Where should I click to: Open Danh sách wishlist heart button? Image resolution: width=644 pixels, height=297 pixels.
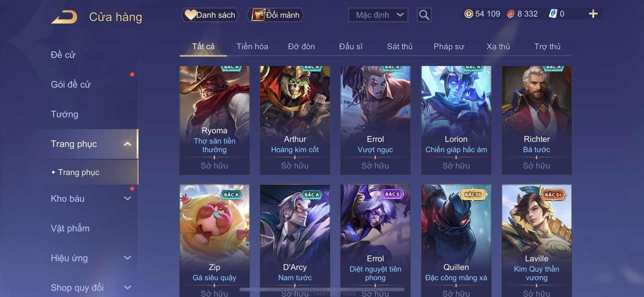click(x=210, y=15)
